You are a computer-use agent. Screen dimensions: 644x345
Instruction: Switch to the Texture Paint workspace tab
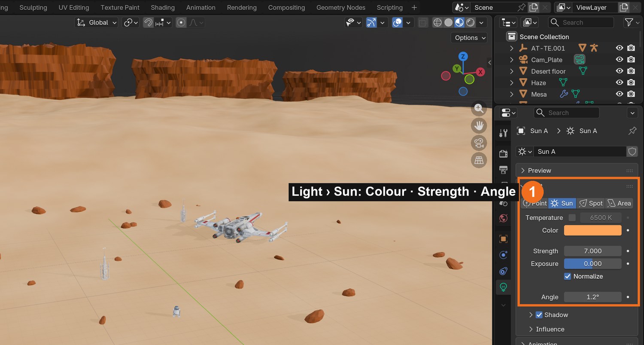coord(120,7)
